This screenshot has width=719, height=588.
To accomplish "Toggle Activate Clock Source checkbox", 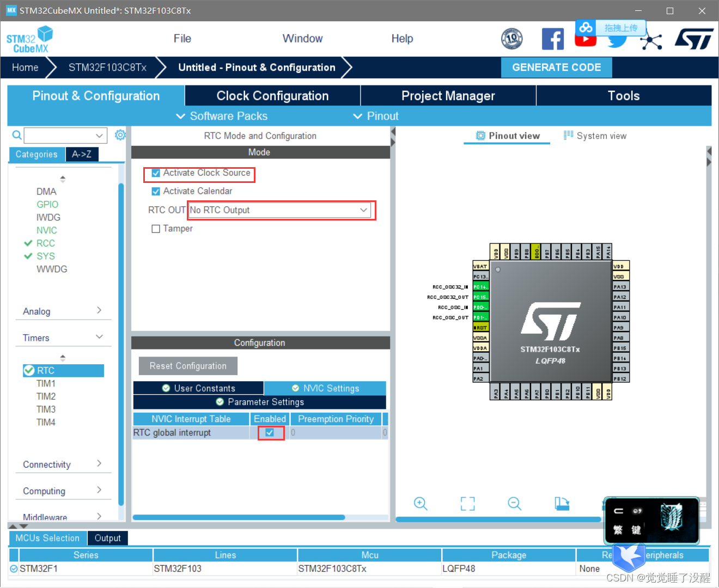I will (156, 173).
